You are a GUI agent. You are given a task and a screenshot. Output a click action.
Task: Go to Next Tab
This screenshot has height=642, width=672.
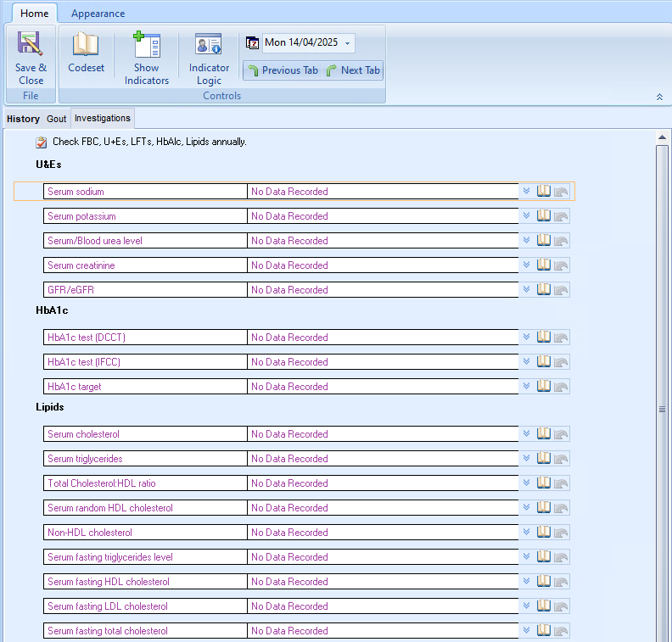(353, 70)
